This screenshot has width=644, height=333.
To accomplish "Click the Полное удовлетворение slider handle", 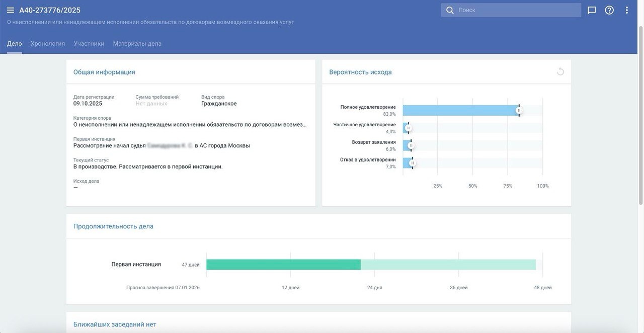I will coord(519,110).
